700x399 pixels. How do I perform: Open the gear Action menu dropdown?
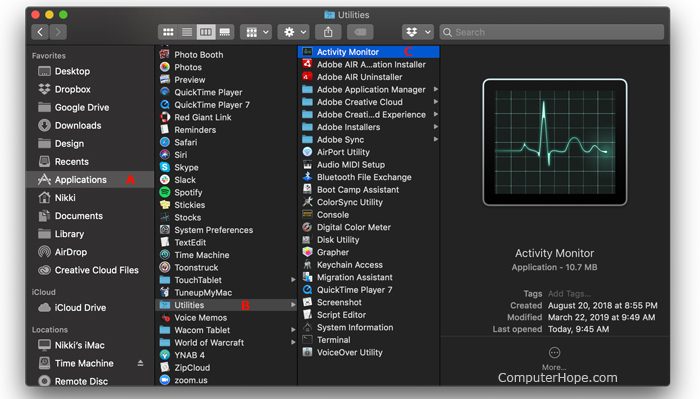click(294, 32)
